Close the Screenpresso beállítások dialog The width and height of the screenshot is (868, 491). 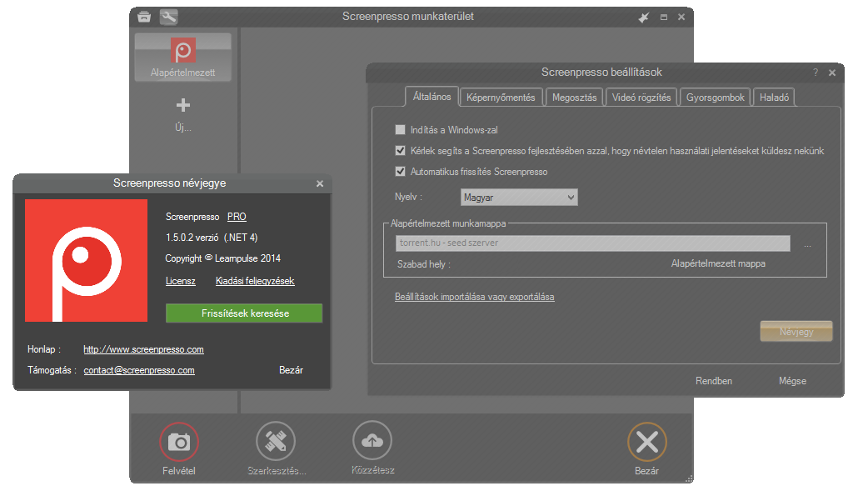tap(832, 73)
